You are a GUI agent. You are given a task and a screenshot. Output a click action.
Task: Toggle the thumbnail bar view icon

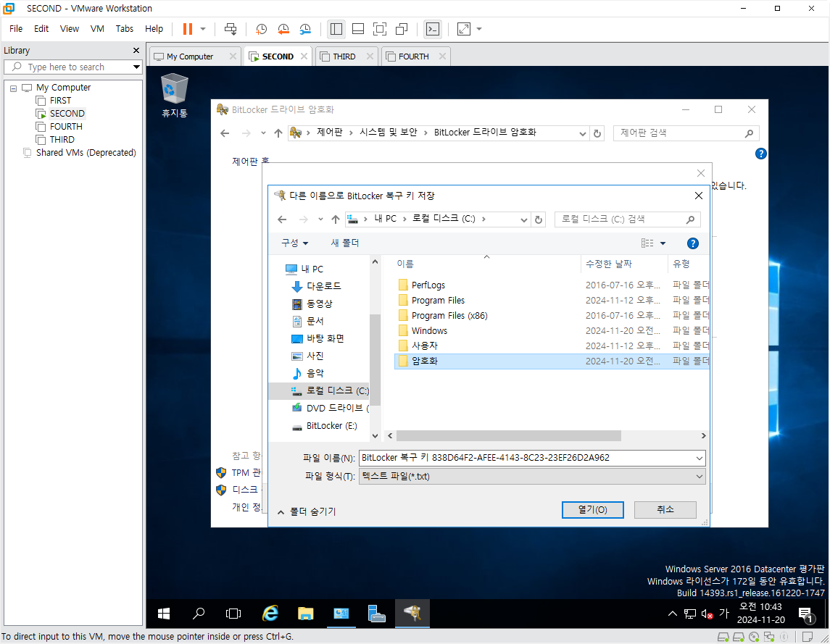coord(358,29)
